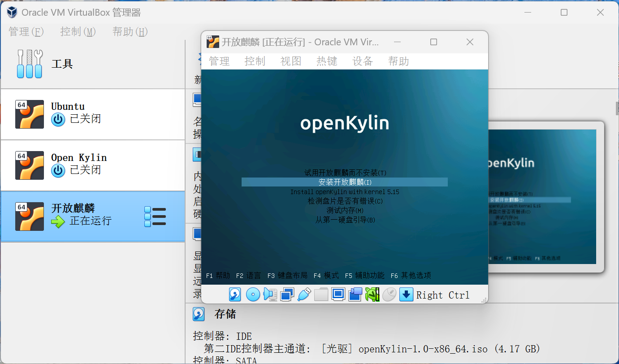Image resolution: width=619 pixels, height=364 pixels.
Task: Choose the highlighted 安装开放麒麟(I) boot option
Action: coord(345,182)
